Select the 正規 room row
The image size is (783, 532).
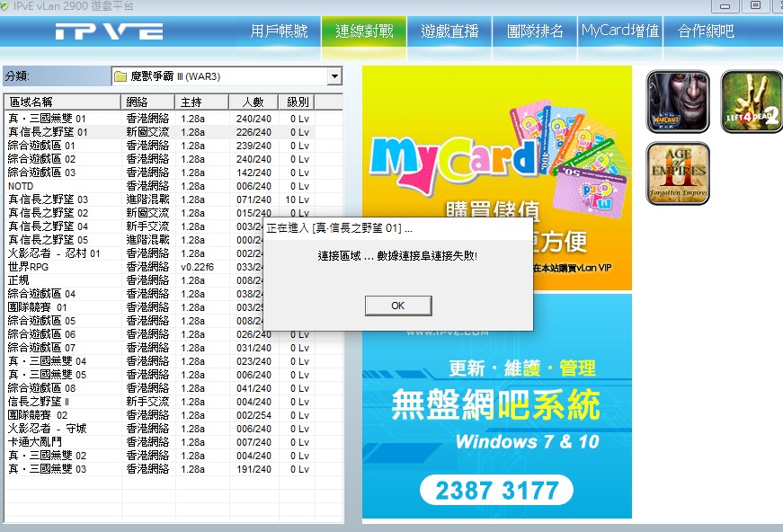135,280
